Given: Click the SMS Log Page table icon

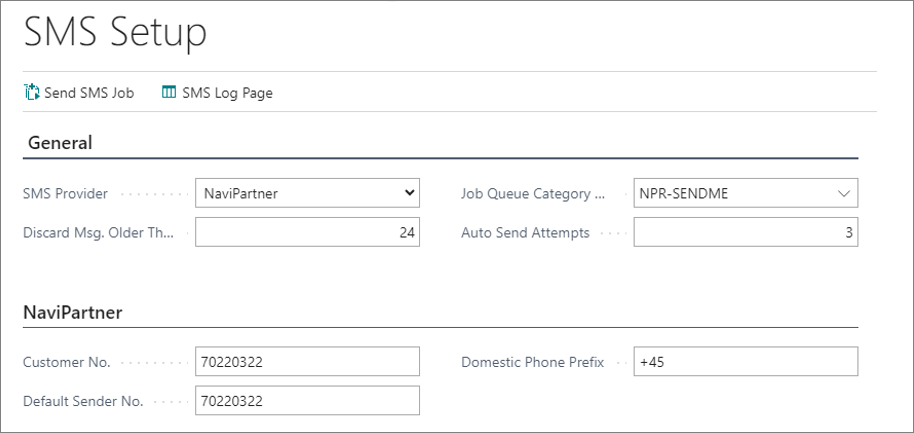Looking at the screenshot, I should pyautogui.click(x=168, y=92).
